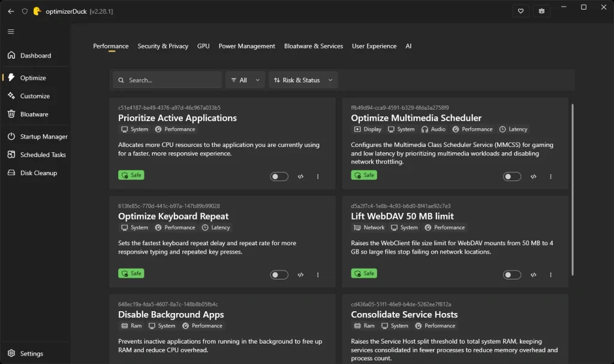
Task: Open more options for Optimize Multimedia Scheduler
Action: point(550,176)
